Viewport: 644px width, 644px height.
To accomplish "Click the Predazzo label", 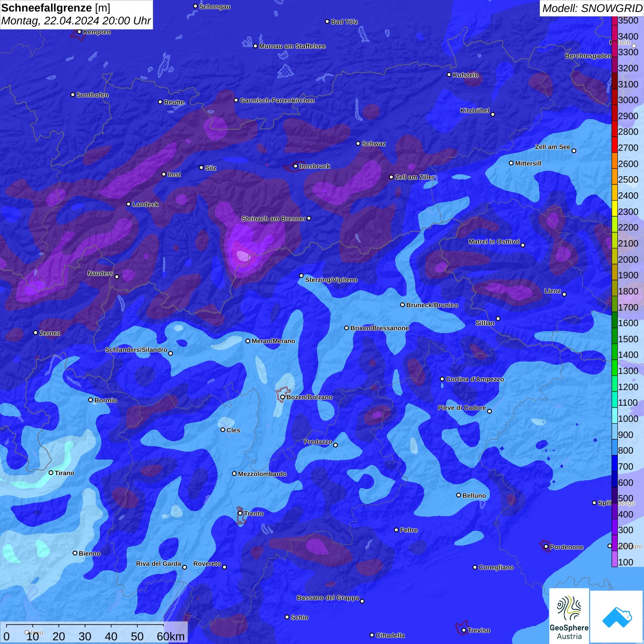I will 318,442.
